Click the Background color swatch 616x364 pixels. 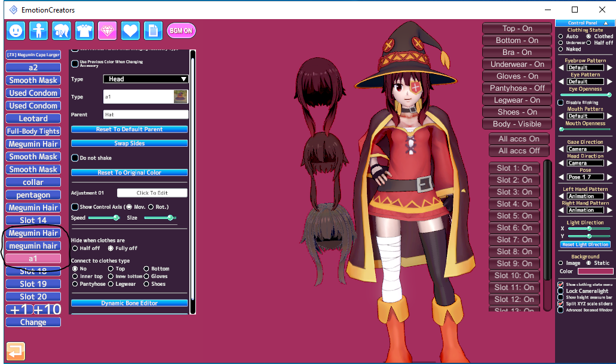[x=594, y=272]
